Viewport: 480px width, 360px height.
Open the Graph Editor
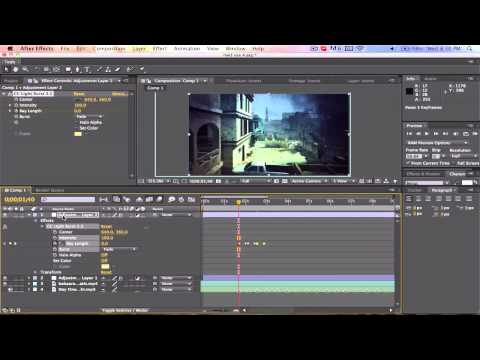point(191,199)
